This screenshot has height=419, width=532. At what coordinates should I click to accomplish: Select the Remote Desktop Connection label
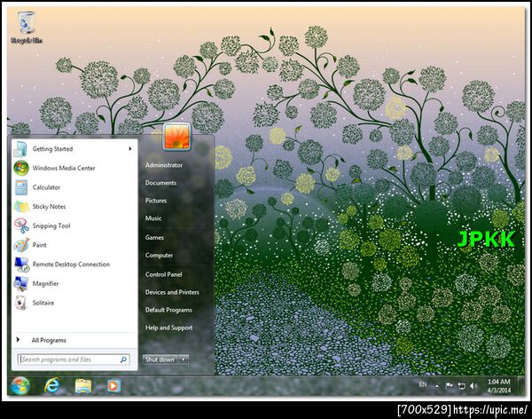click(71, 265)
